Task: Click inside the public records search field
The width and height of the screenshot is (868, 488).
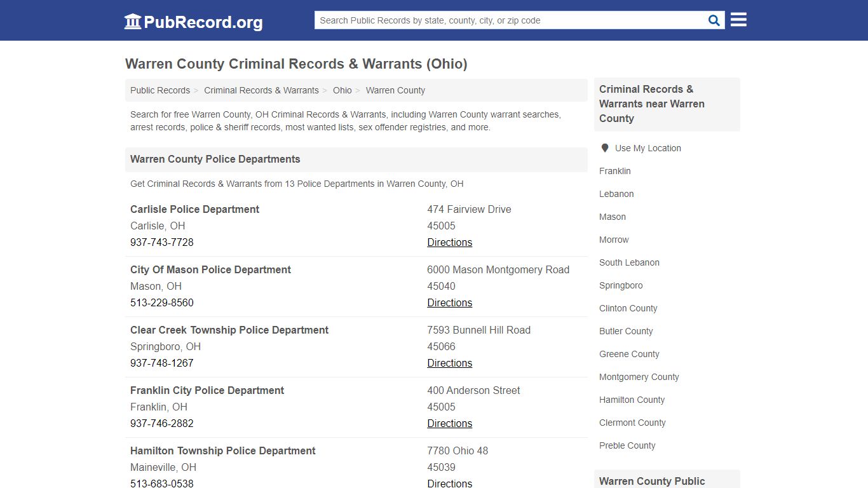Action: coord(508,20)
